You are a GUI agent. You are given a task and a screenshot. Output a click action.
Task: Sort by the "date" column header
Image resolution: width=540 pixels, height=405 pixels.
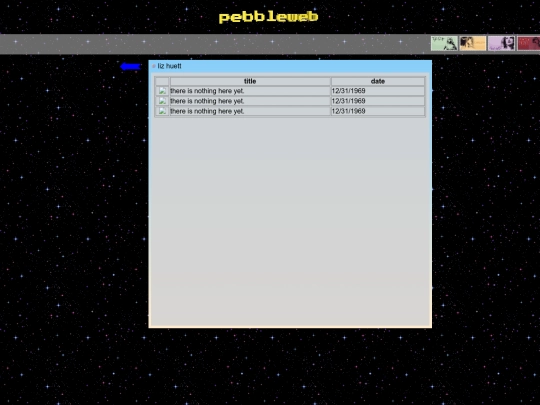(378, 81)
